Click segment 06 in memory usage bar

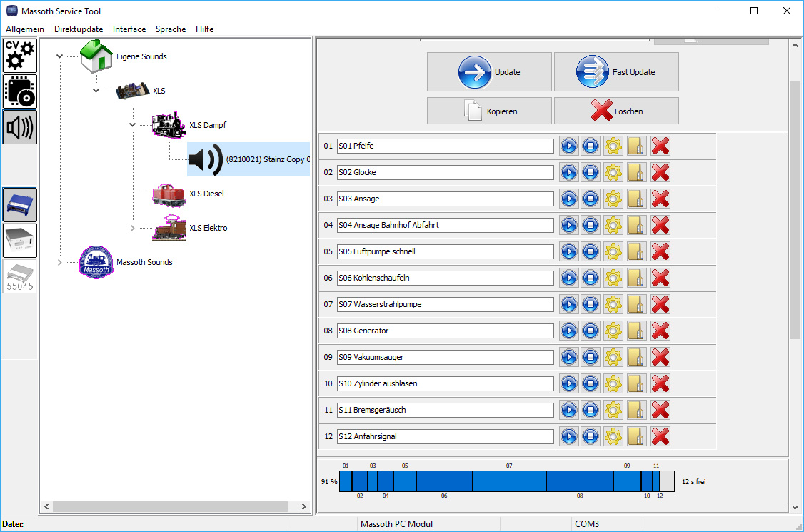444,481
